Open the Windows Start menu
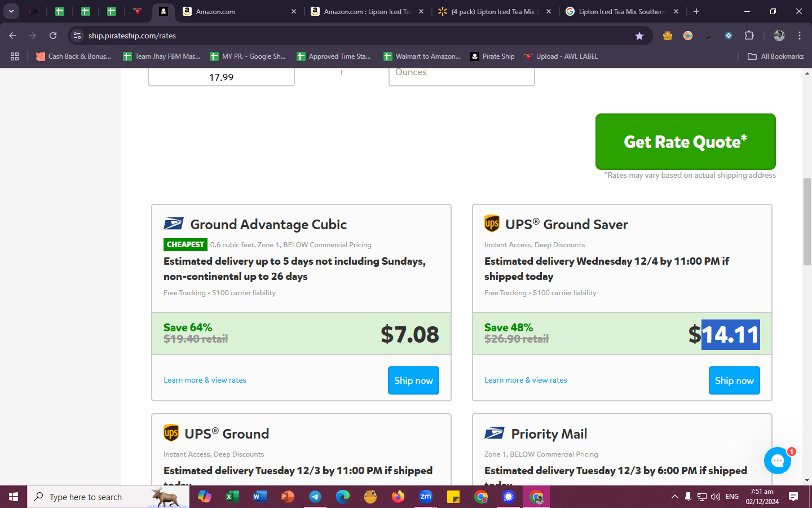 [14, 497]
